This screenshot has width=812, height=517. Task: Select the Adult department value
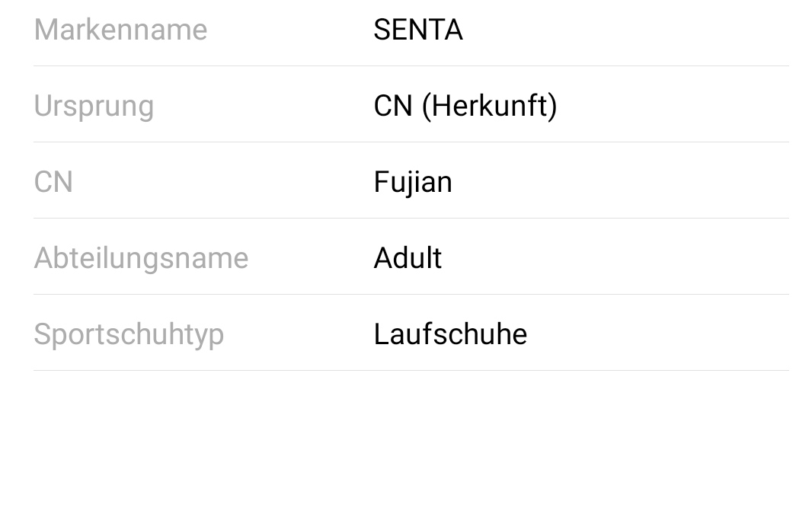pos(408,258)
